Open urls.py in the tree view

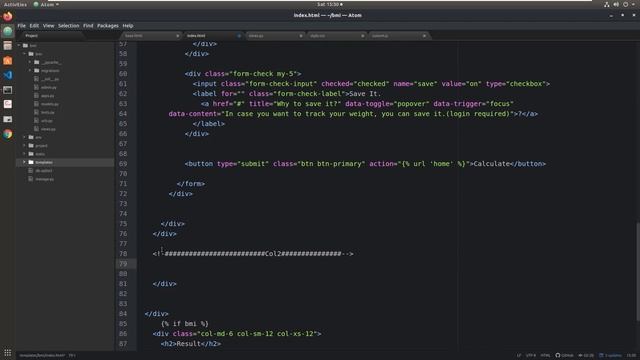tap(47, 121)
